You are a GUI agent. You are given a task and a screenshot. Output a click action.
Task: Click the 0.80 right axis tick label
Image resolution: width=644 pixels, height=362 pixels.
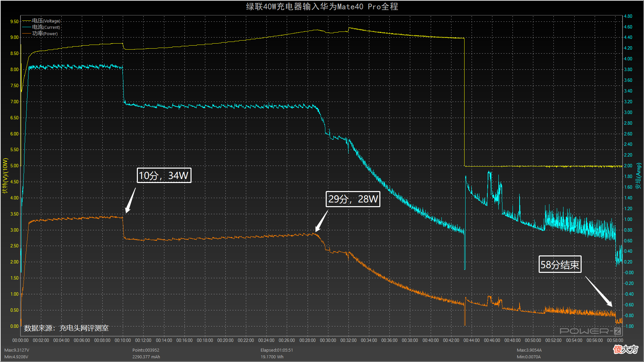click(x=628, y=230)
